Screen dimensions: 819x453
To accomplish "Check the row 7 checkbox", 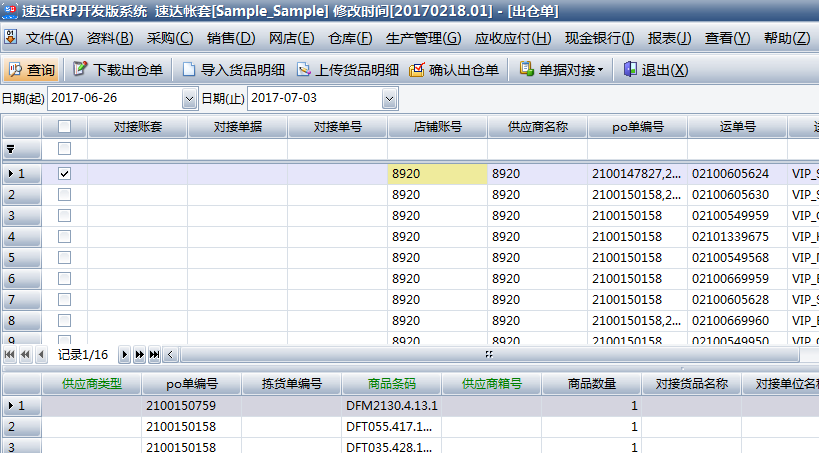I will 64,299.
